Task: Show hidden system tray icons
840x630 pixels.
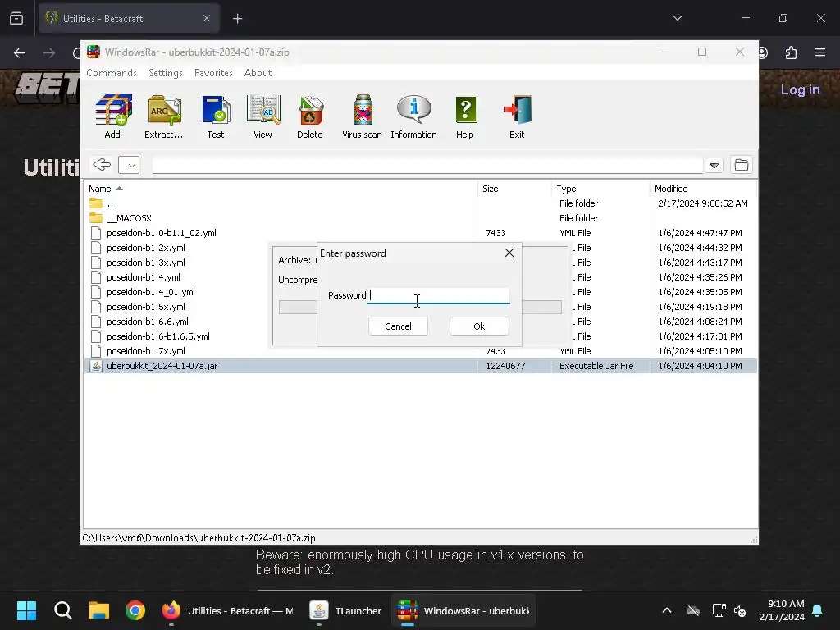Action: pyautogui.click(x=667, y=610)
